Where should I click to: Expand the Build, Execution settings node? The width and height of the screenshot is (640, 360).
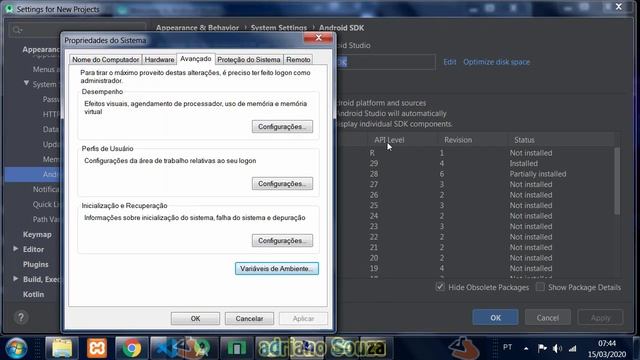pyautogui.click(x=16, y=279)
